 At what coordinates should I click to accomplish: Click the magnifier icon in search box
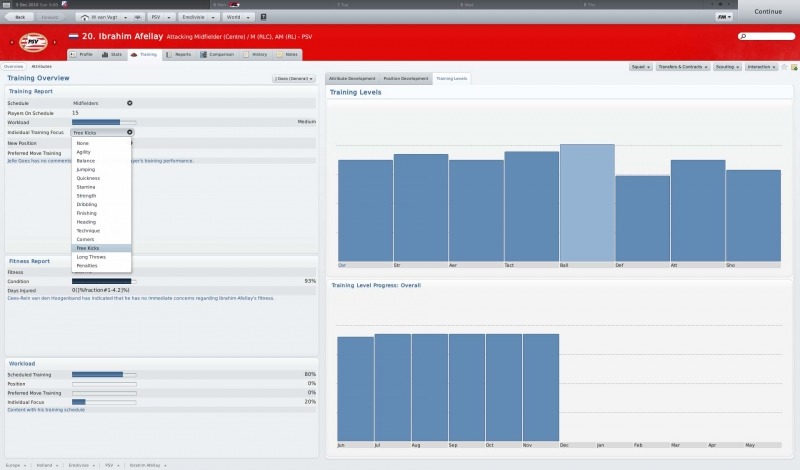(743, 36)
